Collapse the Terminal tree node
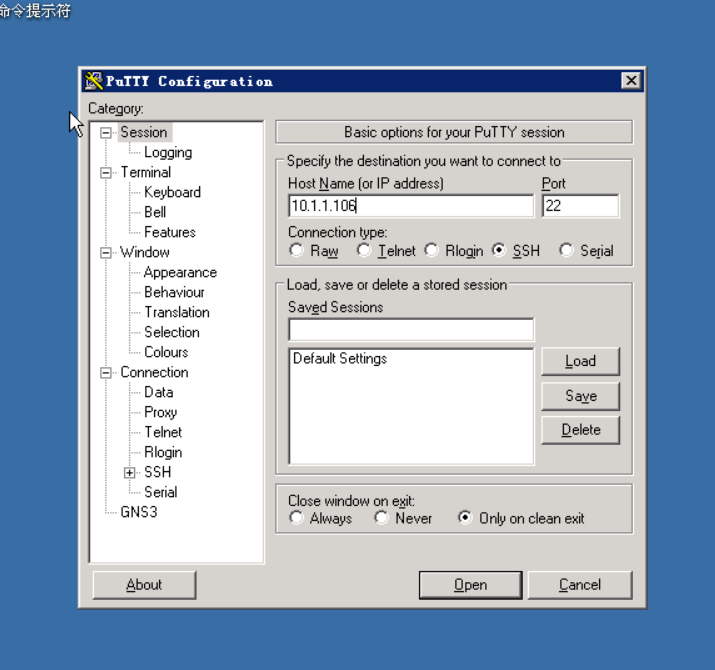715x670 pixels. tap(106, 173)
